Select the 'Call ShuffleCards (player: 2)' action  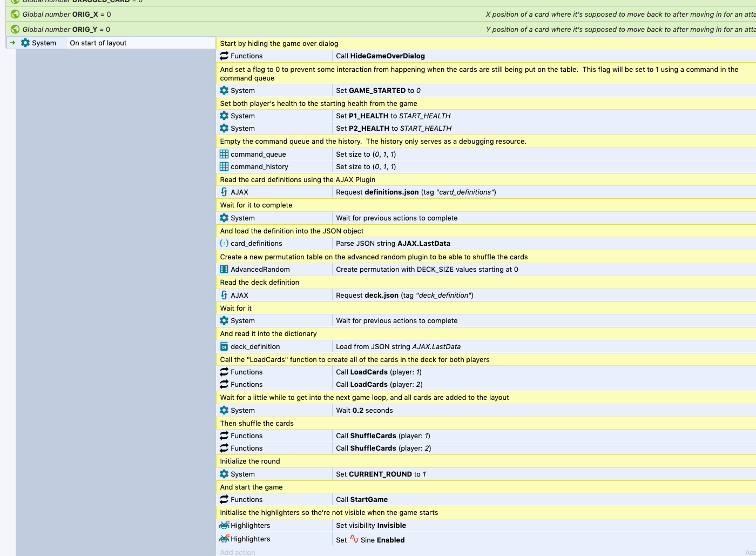pos(383,448)
